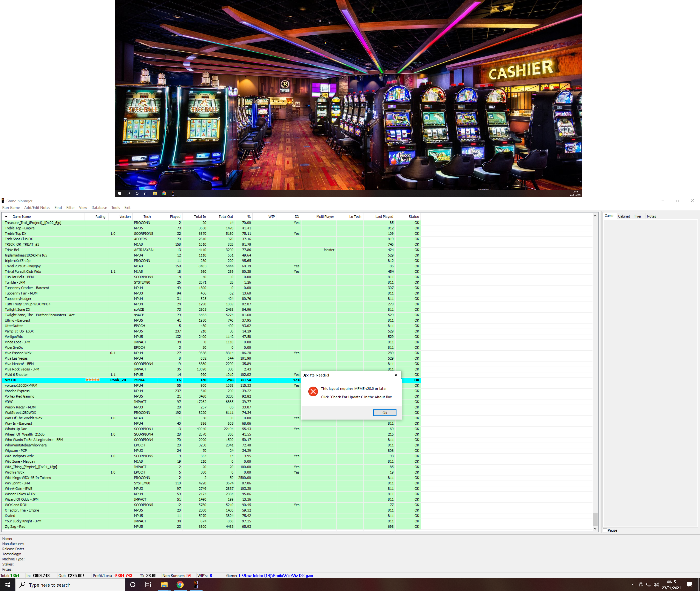Open Google Chrome from the taskbar
The width and height of the screenshot is (700, 591).
coord(180,585)
